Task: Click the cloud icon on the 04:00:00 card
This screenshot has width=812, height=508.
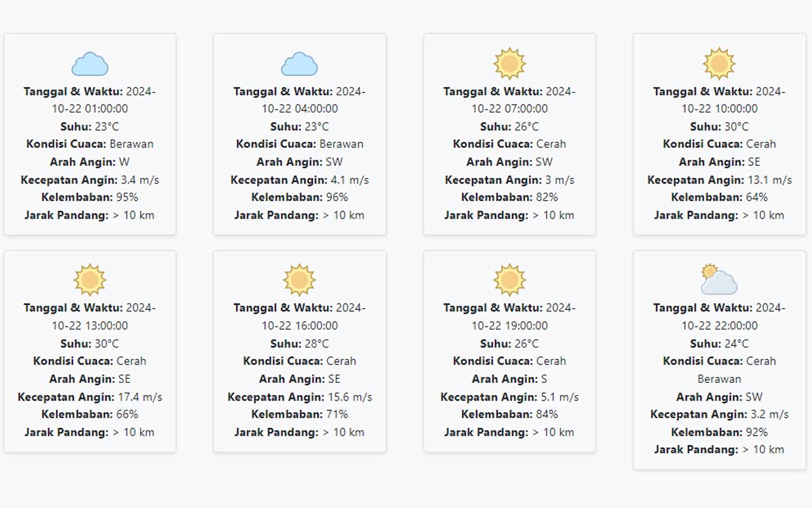Action: [x=299, y=63]
